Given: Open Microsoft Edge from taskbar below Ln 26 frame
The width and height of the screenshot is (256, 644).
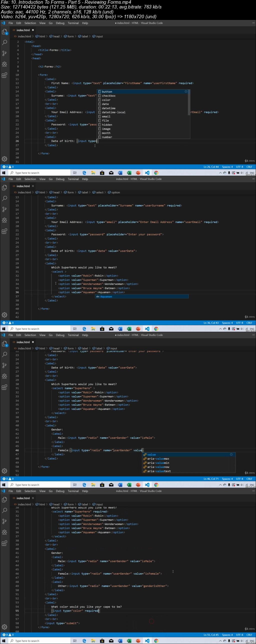Looking at the screenshot, I should (x=84, y=173).
